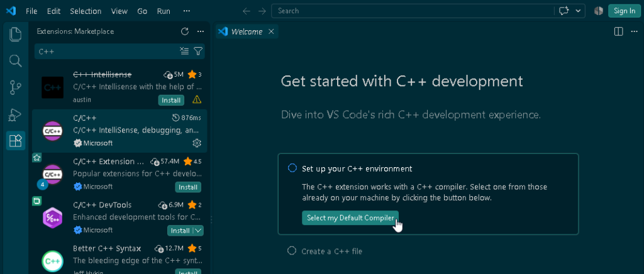Open manage gear for C/C++ extension
Viewport: 644px width, 274px height.
click(x=197, y=143)
